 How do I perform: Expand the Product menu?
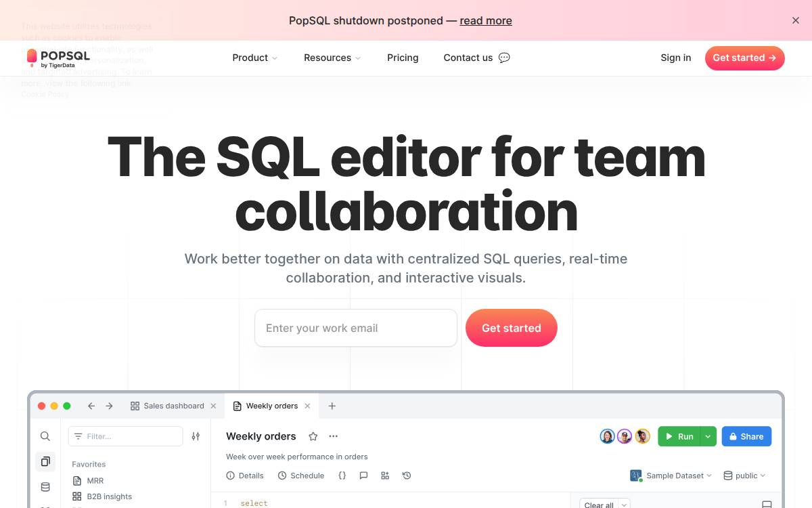pyautogui.click(x=255, y=58)
